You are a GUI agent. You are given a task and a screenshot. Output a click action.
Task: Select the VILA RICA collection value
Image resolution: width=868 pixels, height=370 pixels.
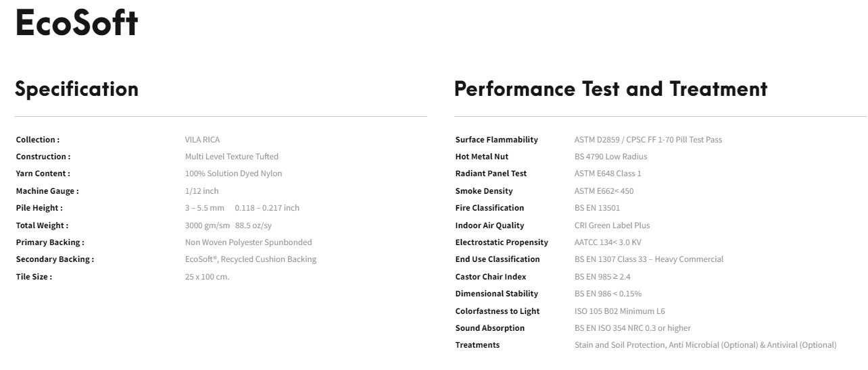tap(202, 140)
